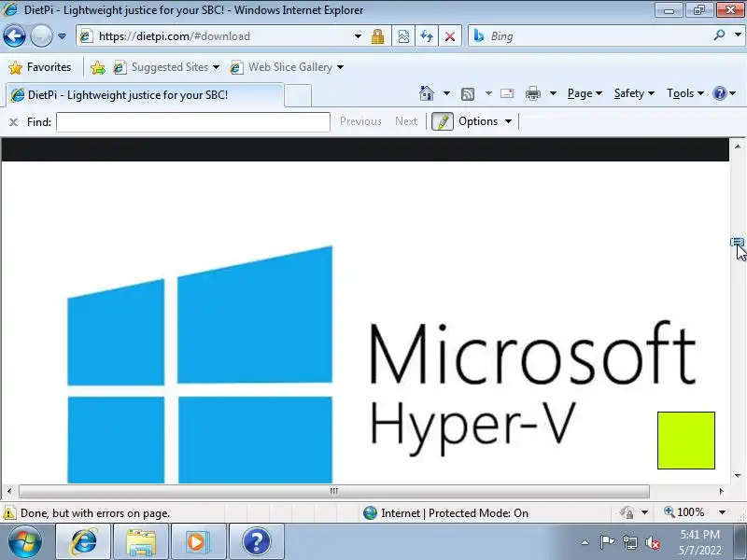
Task: Expand the zoom level dropdown arrow
Action: tap(722, 512)
